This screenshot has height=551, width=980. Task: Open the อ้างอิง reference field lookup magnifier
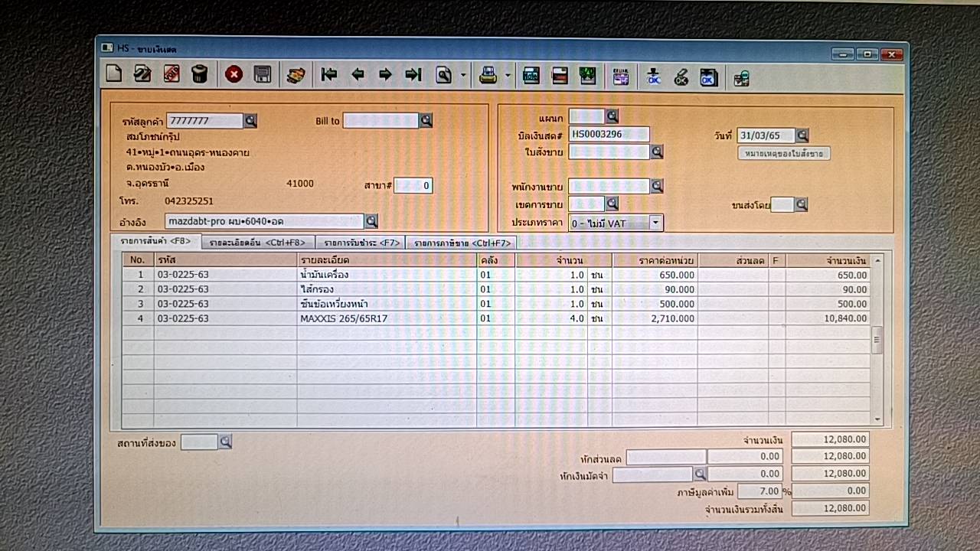[x=371, y=221]
